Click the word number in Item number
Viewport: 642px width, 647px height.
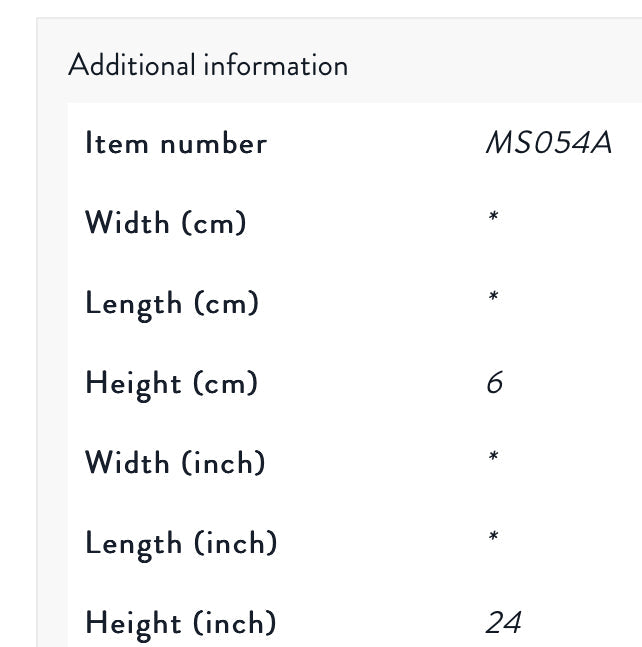click(x=214, y=144)
